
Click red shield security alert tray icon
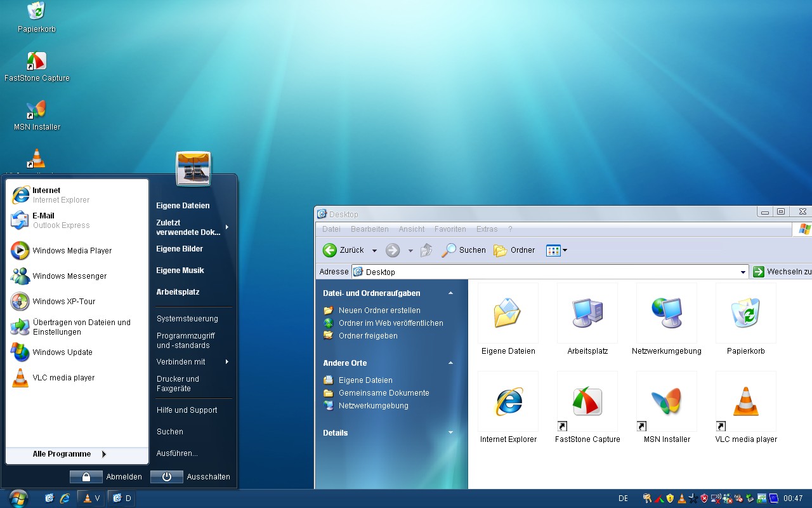pos(704,498)
